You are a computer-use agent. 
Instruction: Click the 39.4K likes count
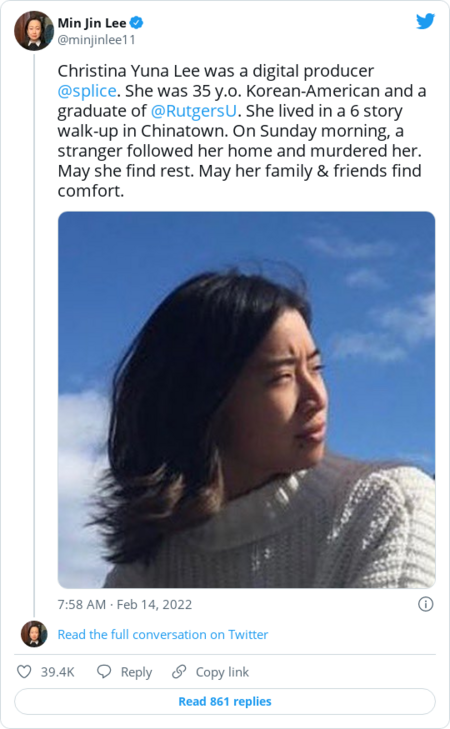pyautogui.click(x=58, y=672)
